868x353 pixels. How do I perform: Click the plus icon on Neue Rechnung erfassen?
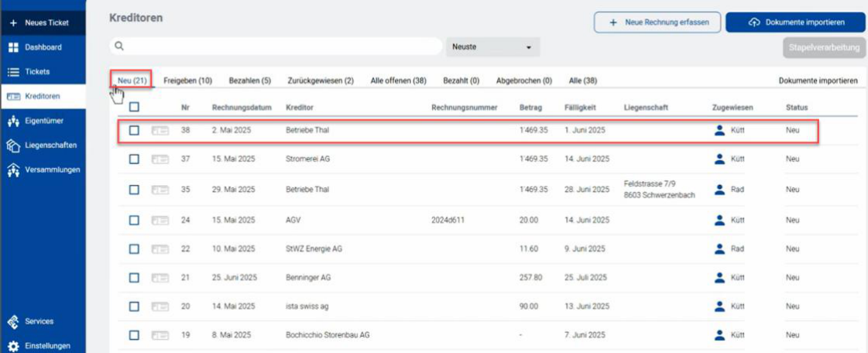pyautogui.click(x=612, y=22)
